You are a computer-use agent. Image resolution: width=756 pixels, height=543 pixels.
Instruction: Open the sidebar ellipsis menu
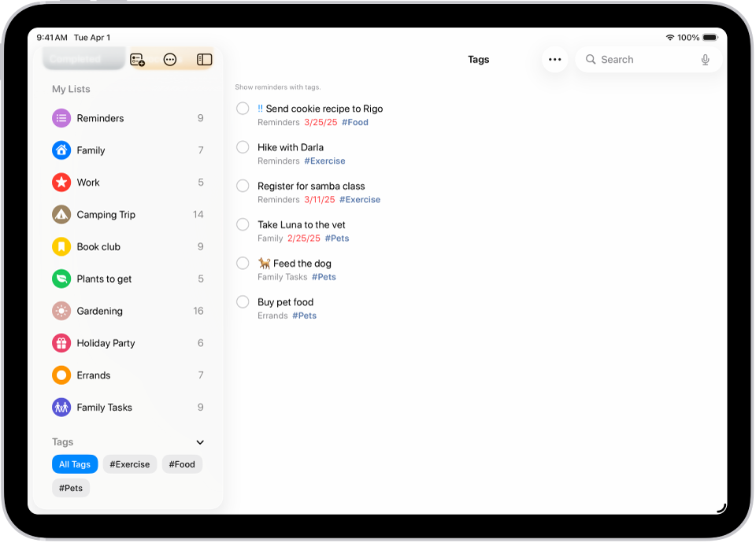170,59
